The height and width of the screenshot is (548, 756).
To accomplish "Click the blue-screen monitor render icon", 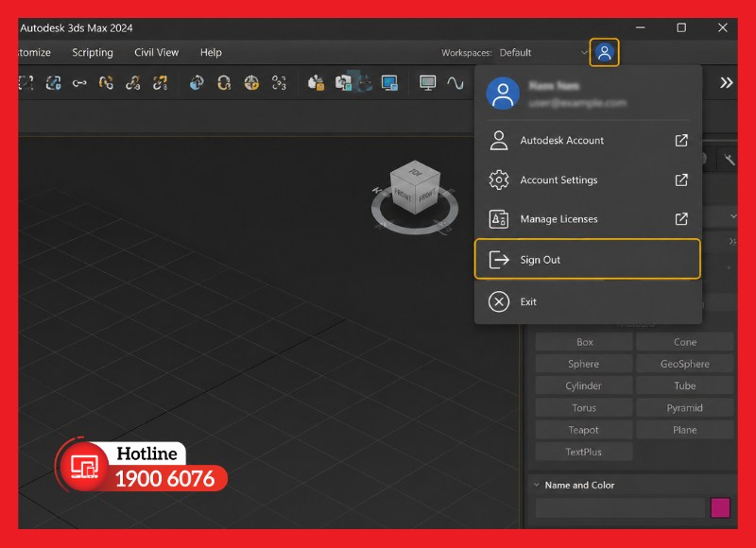I will point(389,83).
